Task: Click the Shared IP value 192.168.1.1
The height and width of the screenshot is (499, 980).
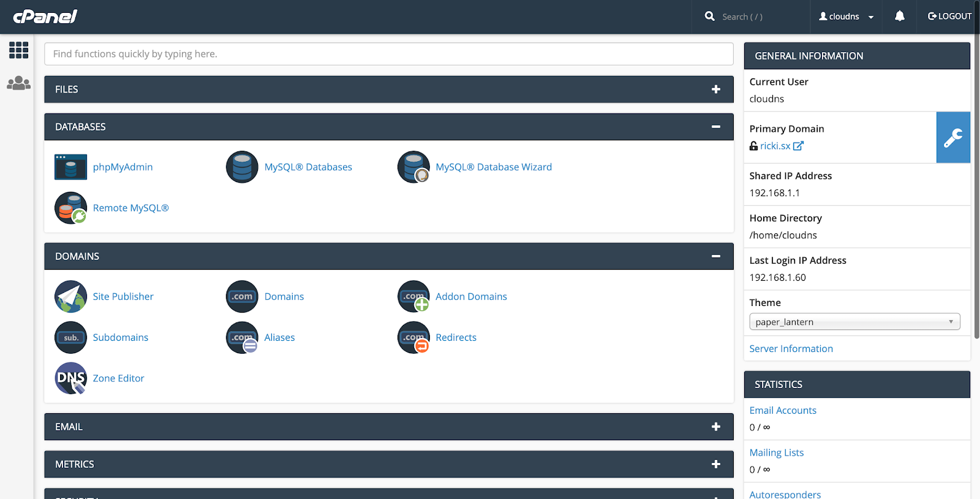Action: click(774, 193)
